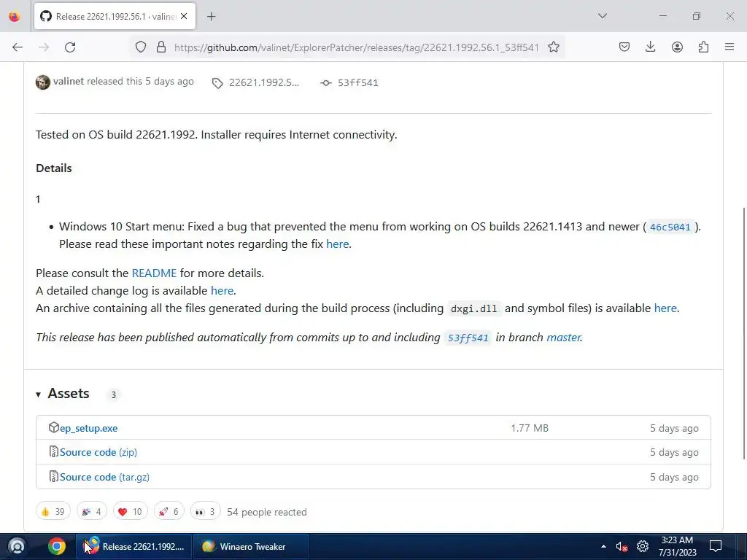Click the muted volume tray icon
This screenshot has width=747, height=560.
pyautogui.click(x=622, y=547)
